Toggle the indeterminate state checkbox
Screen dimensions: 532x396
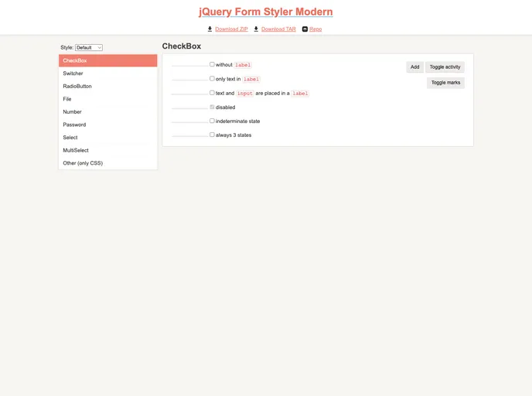(x=212, y=121)
